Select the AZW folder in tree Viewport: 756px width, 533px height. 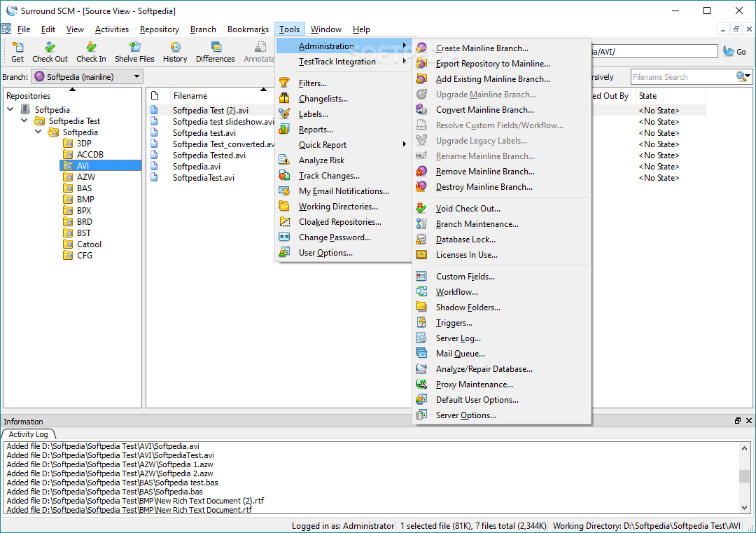pos(86,176)
